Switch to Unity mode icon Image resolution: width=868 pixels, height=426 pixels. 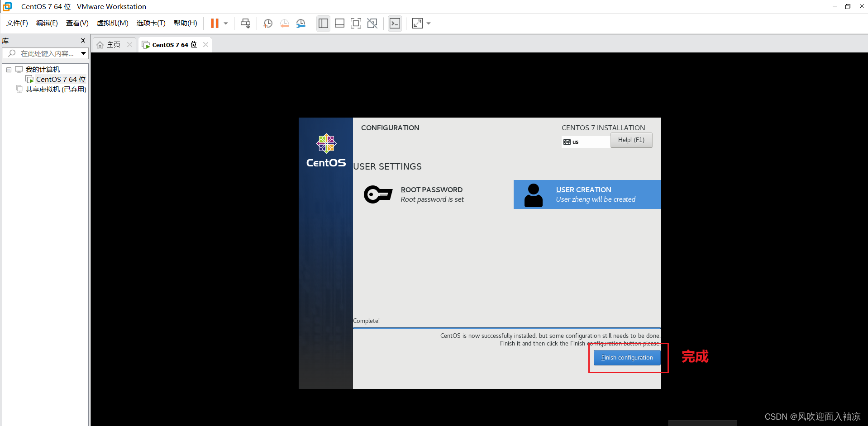[372, 24]
